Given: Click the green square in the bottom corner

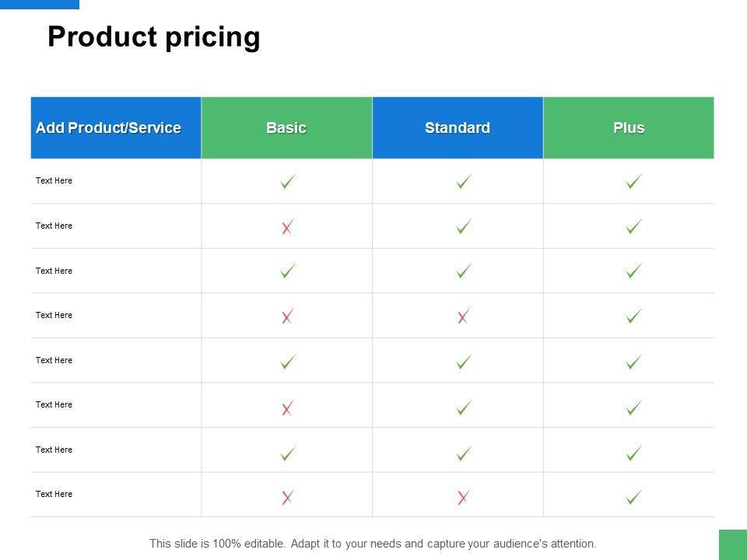Looking at the screenshot, I should [x=732, y=544].
